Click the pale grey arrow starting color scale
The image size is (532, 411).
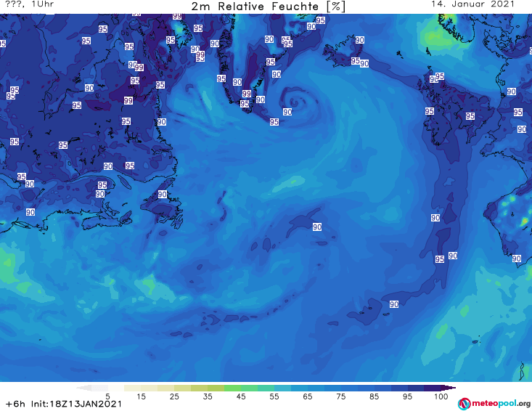click(83, 388)
